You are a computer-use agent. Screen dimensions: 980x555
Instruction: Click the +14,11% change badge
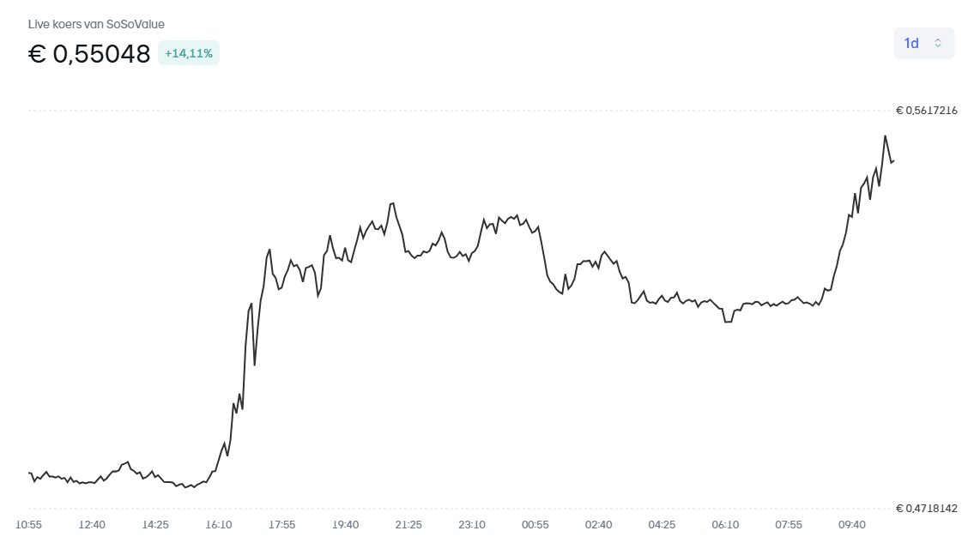pyautogui.click(x=189, y=53)
